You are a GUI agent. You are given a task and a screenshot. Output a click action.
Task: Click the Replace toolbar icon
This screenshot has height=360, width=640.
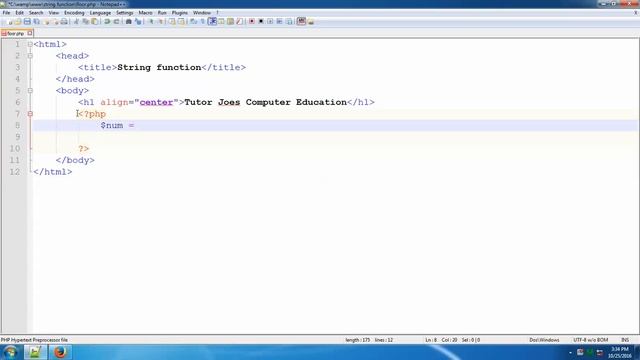click(x=138, y=21)
